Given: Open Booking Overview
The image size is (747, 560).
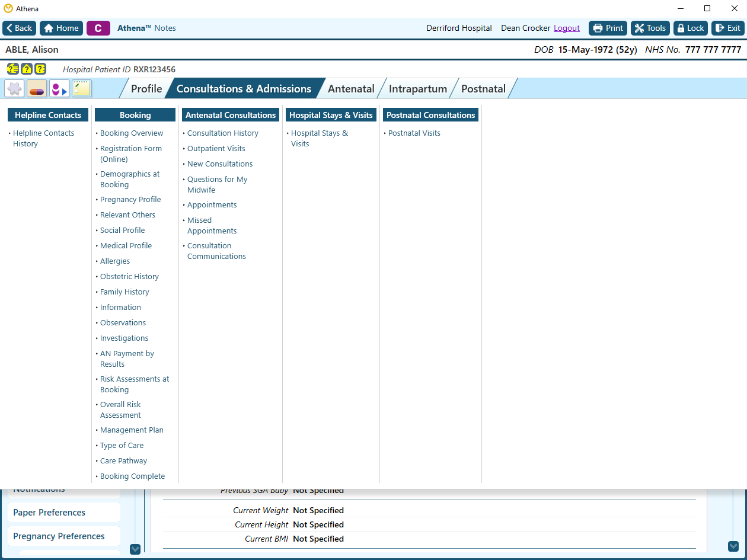Looking at the screenshot, I should coord(132,133).
